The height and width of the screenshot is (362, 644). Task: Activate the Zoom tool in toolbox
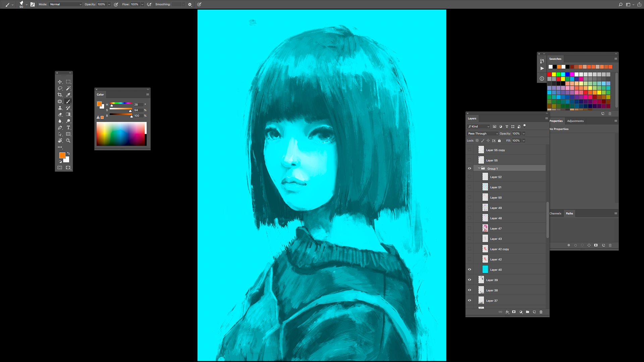pyautogui.click(x=68, y=141)
